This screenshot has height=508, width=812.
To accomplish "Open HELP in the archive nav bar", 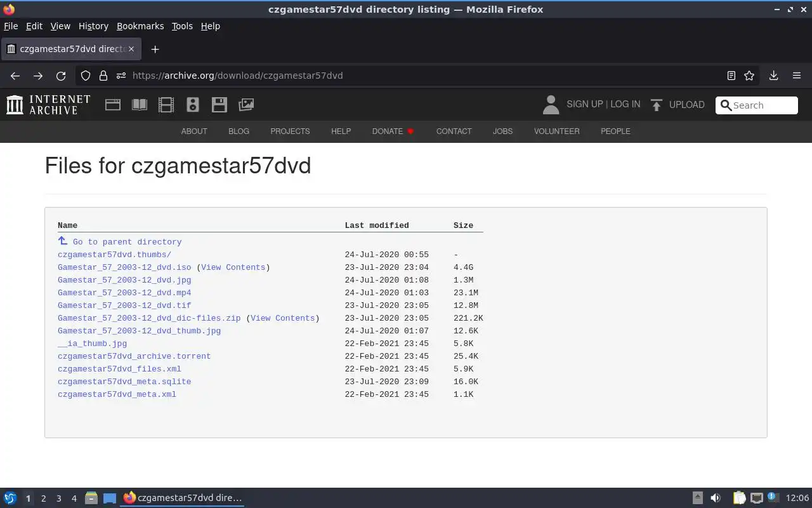I will click(341, 131).
